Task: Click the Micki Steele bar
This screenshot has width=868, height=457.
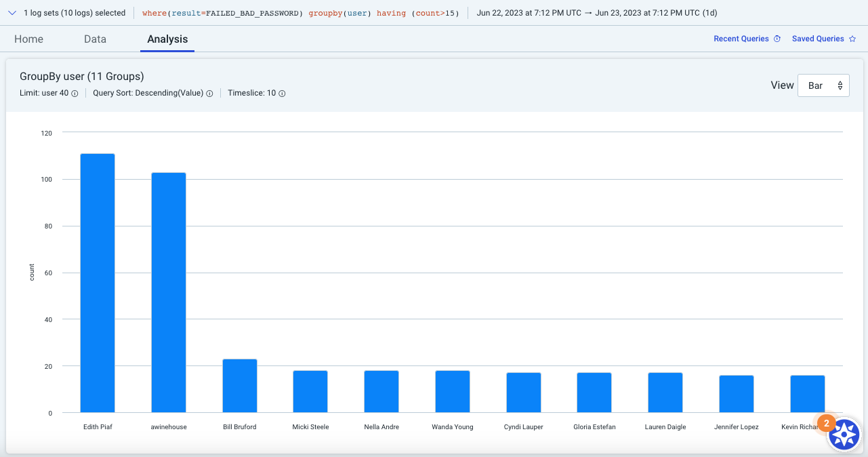Action: (x=310, y=391)
